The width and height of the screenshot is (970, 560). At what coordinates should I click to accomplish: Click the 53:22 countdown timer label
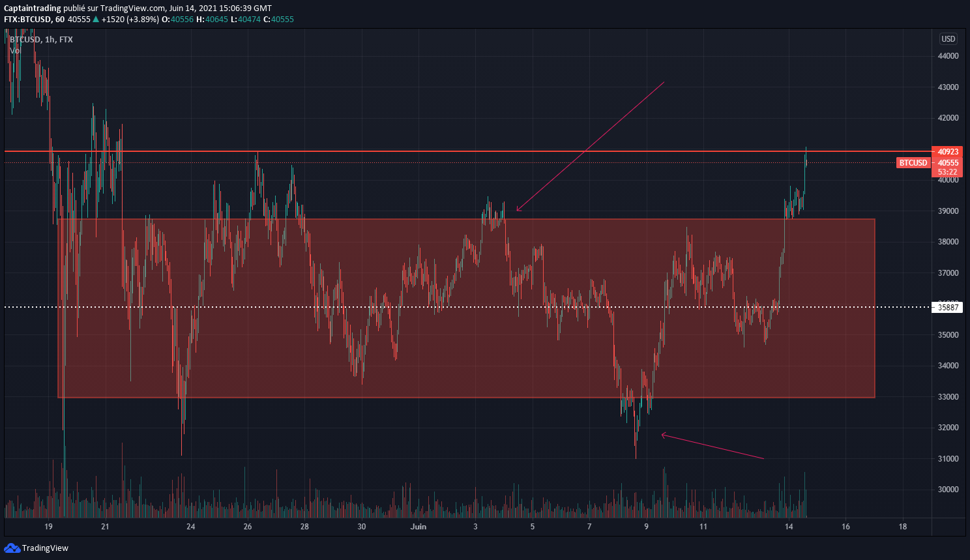point(948,172)
